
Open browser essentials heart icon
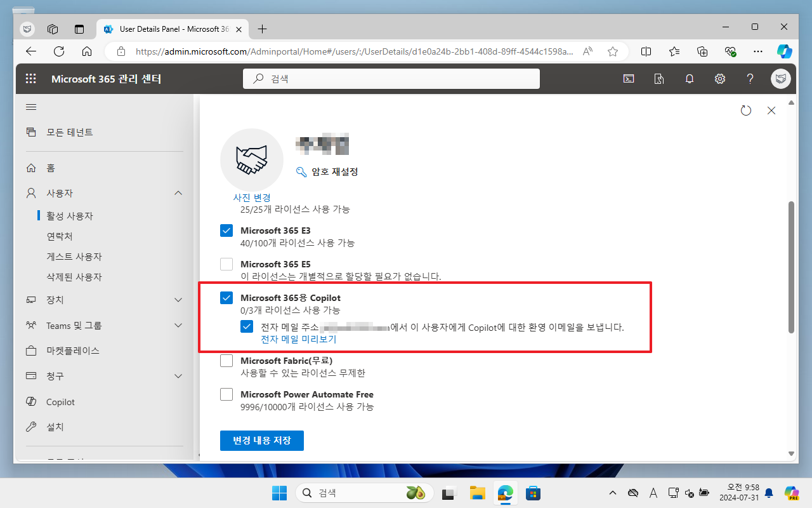point(730,51)
